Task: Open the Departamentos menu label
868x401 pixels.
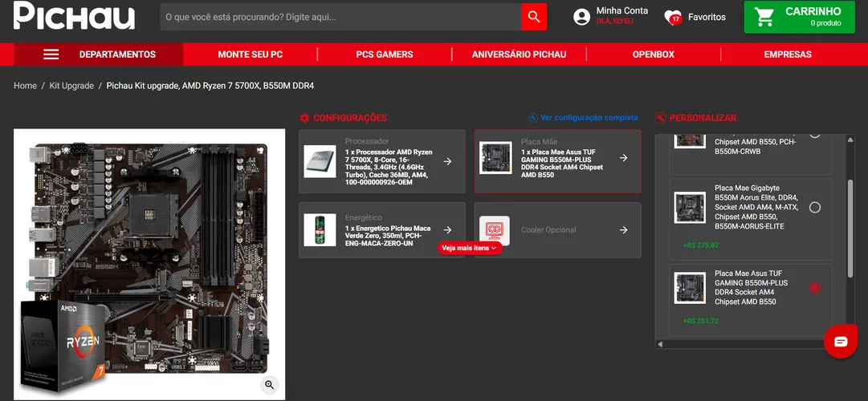Action: point(117,55)
